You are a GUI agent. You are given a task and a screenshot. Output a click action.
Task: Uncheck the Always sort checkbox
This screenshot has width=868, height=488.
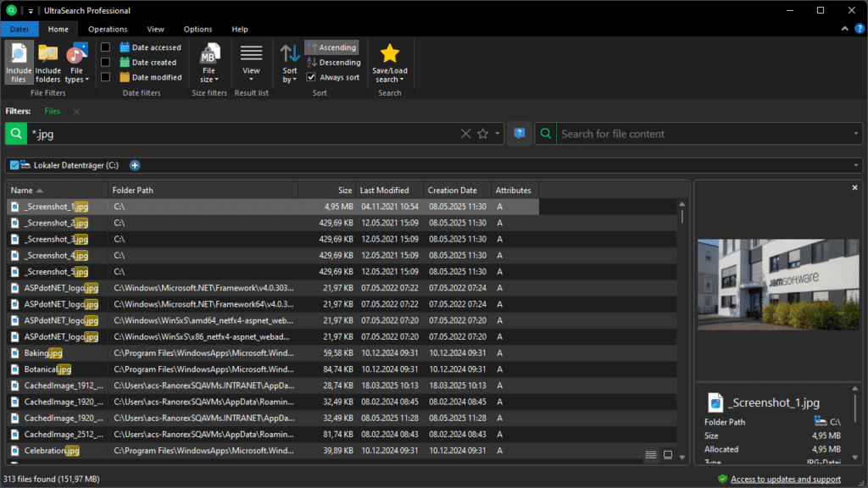tap(311, 77)
